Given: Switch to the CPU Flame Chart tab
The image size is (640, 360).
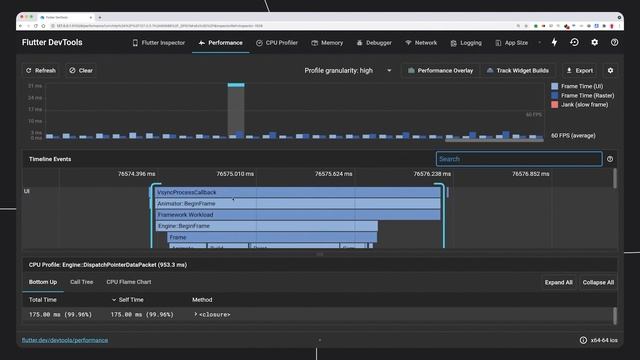Looking at the screenshot, I should click(x=129, y=282).
